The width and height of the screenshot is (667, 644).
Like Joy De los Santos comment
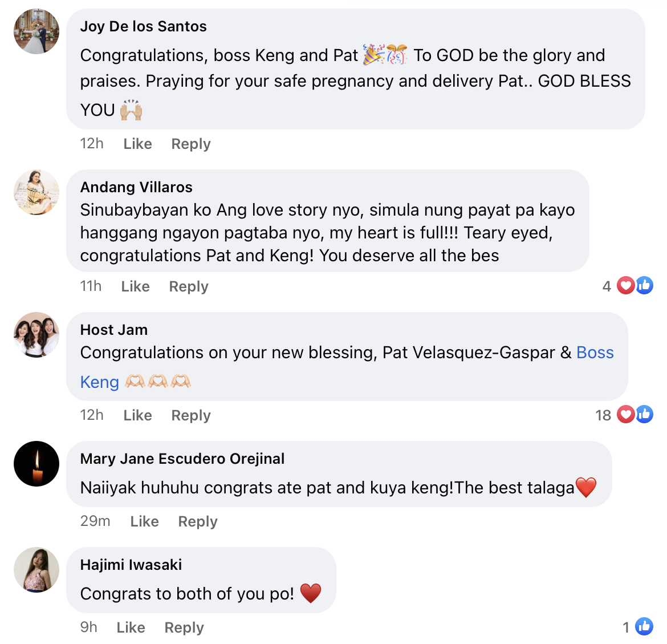pos(137,144)
